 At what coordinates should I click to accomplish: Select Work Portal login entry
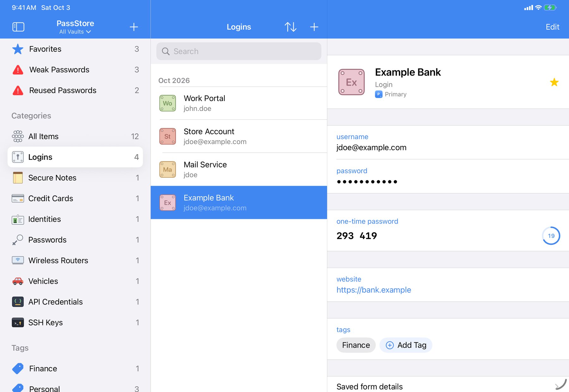[x=239, y=103]
